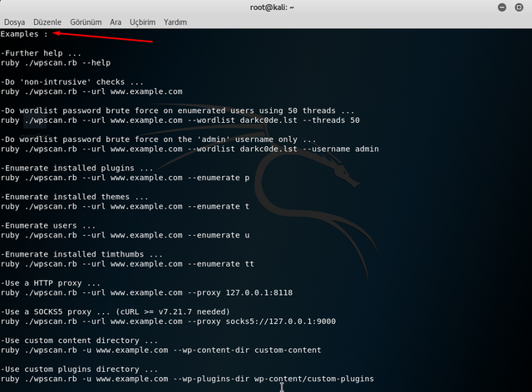Click the '--enumerate t' command line
Viewport: 532px width, 392px height.
tap(125, 207)
